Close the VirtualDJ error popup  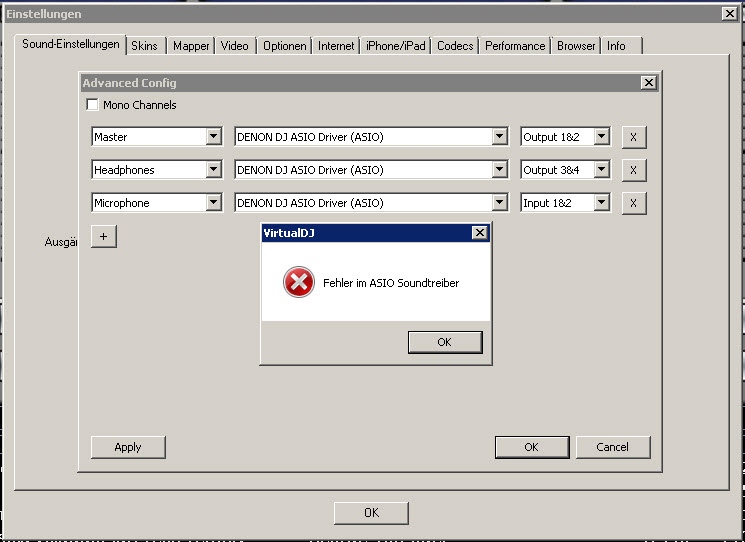pos(479,233)
